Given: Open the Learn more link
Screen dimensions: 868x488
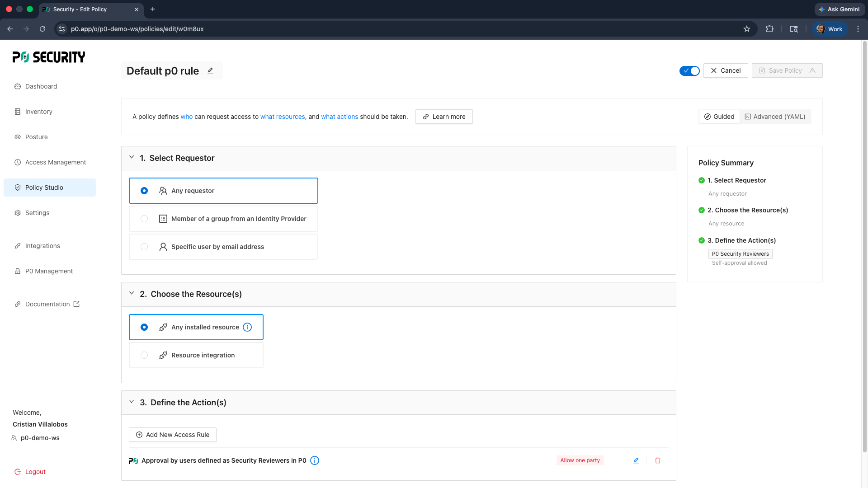Looking at the screenshot, I should 443,117.
